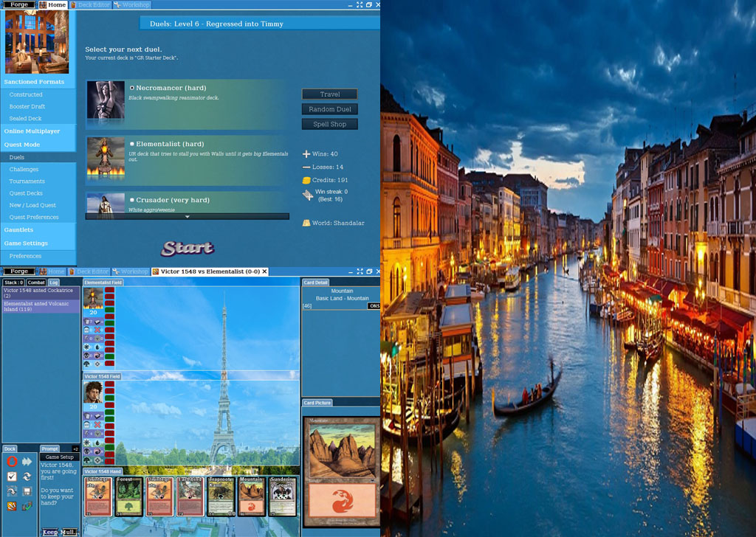756x537 pixels.
Task: Click the orange claw-mark icon in Dock
Action: click(x=12, y=506)
